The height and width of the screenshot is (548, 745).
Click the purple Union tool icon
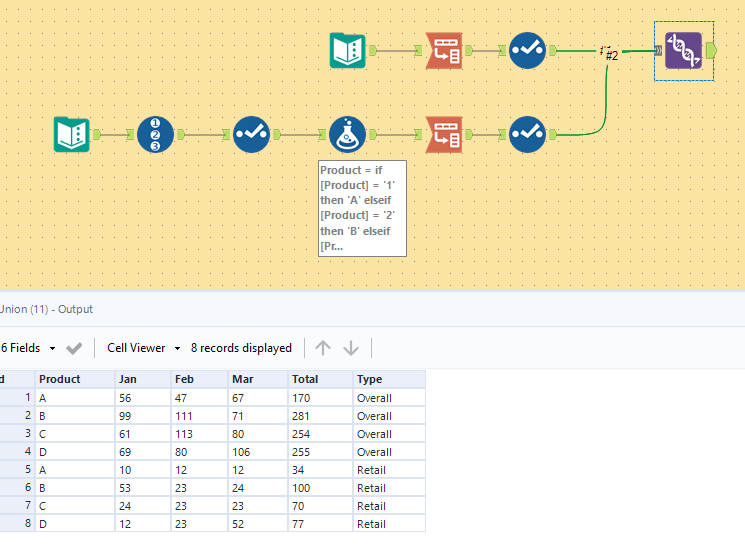pos(683,50)
